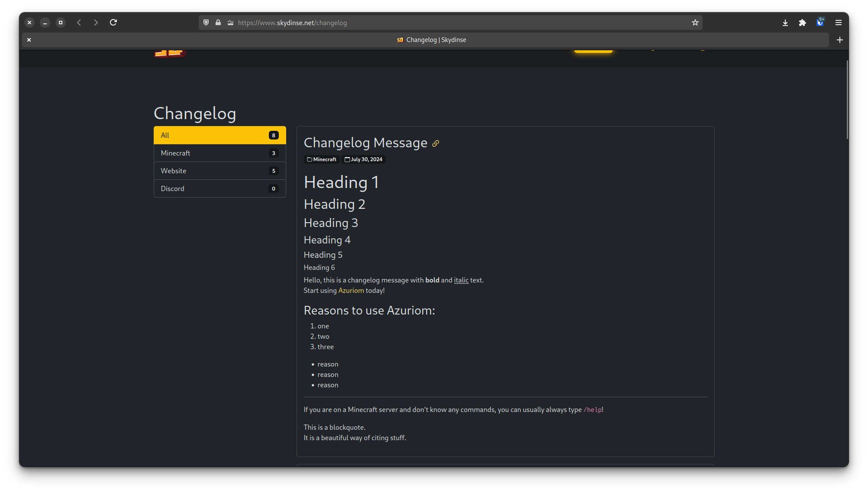The height and width of the screenshot is (493, 868).
Task: Click the Minecraft badge under Changelog Message
Action: coord(322,159)
